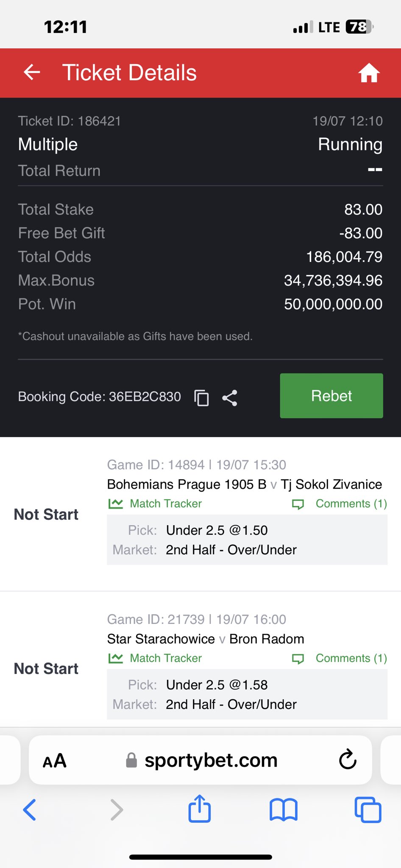Screen dimensions: 401x868
Task: Share the booking code
Action: 230,398
